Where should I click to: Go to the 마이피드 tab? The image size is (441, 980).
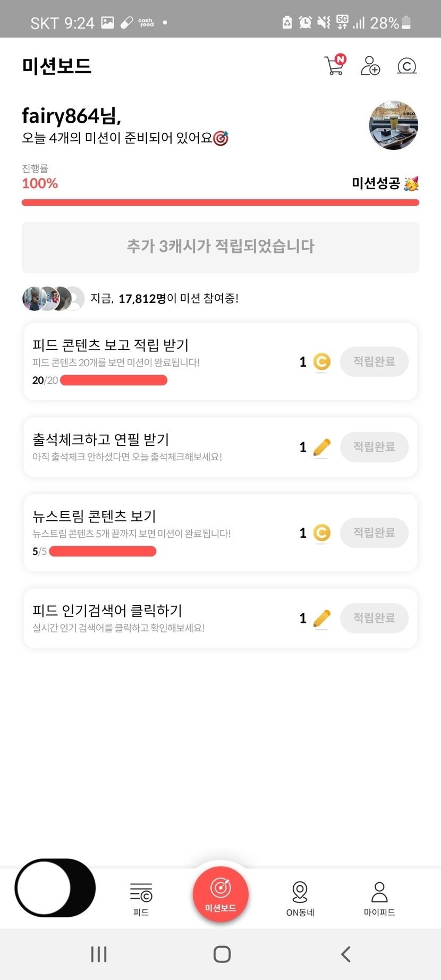[x=379, y=898]
